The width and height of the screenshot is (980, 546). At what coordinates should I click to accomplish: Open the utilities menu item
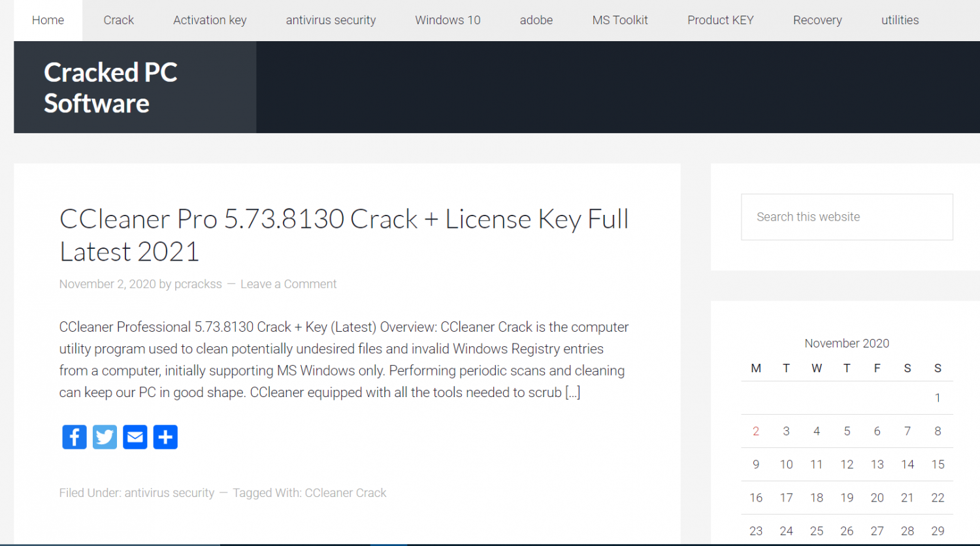900,20
